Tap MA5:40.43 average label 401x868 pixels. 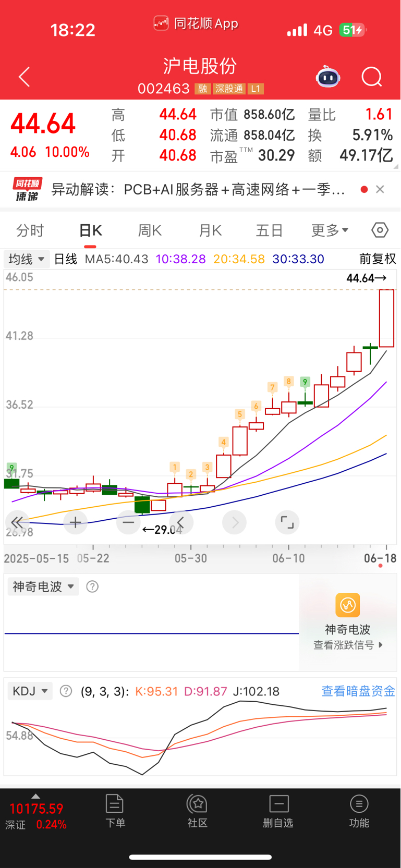click(116, 259)
